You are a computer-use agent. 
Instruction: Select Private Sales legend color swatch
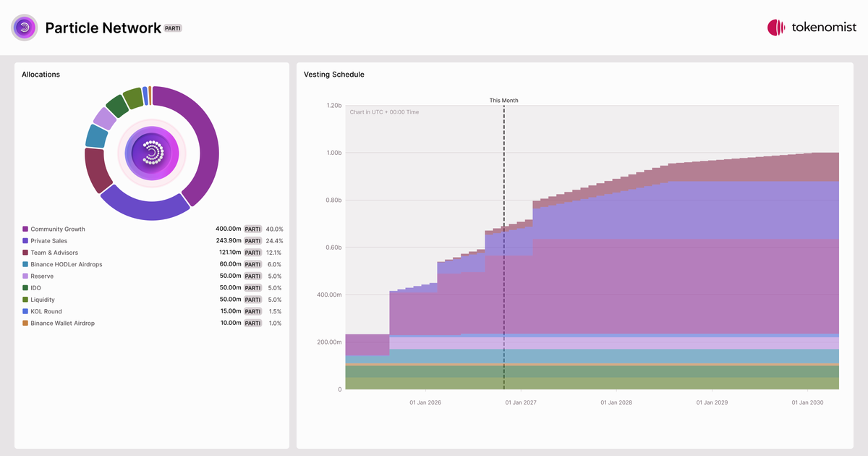coord(25,241)
